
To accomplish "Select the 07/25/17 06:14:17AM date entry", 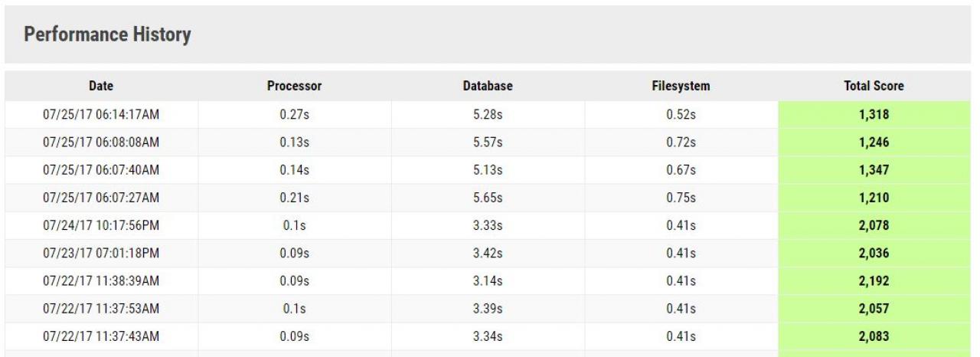I will point(101,115).
